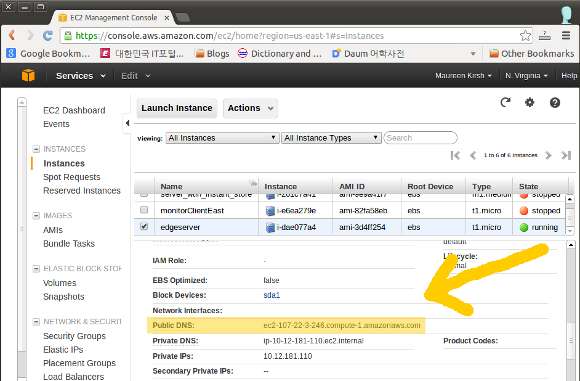Viewport: 580px width, 381px height.
Task: Select the monitorClientEast instance checkbox
Action: click(144, 210)
